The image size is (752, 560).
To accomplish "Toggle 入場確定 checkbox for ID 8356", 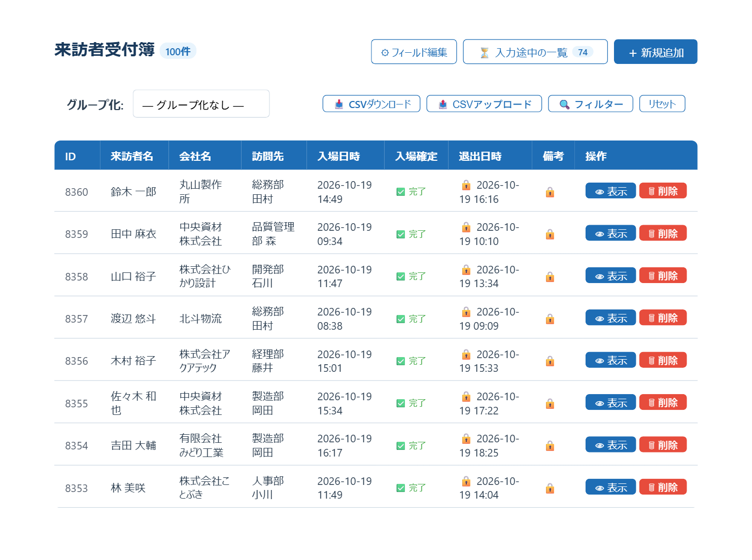I will point(401,361).
